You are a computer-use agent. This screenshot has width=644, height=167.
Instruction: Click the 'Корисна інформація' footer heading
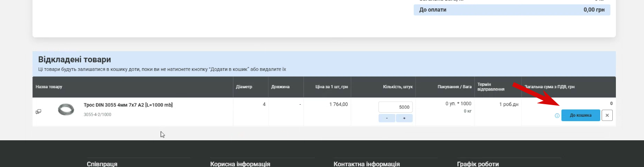[240, 164]
